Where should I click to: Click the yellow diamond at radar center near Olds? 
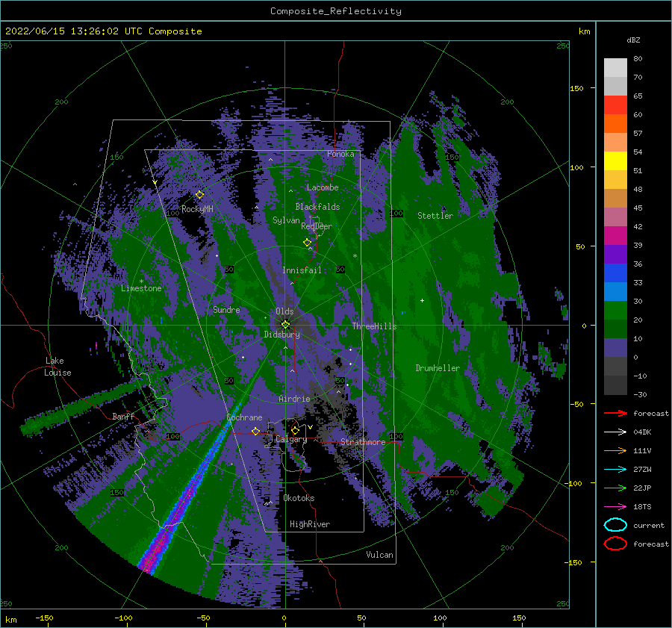tap(285, 325)
